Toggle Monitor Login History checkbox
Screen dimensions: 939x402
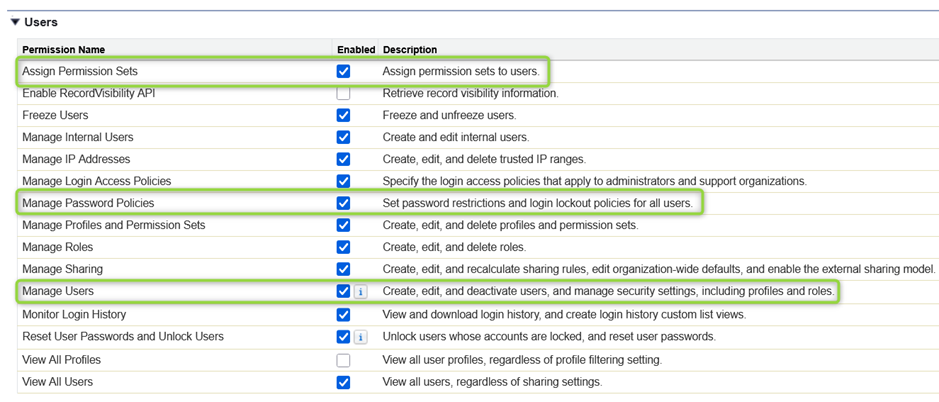point(344,315)
